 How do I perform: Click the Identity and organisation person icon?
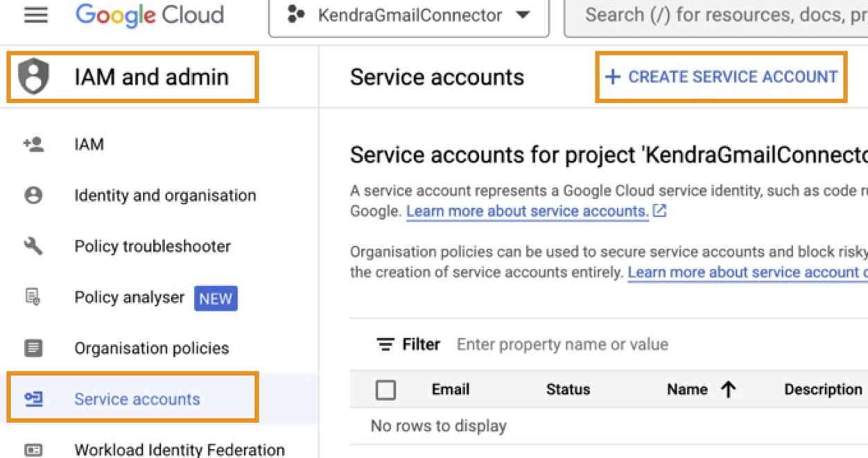click(x=33, y=195)
